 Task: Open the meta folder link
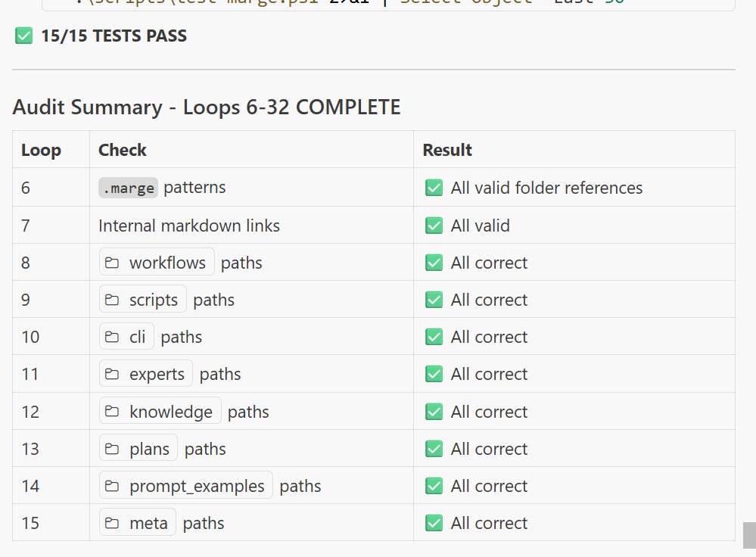[138, 523]
